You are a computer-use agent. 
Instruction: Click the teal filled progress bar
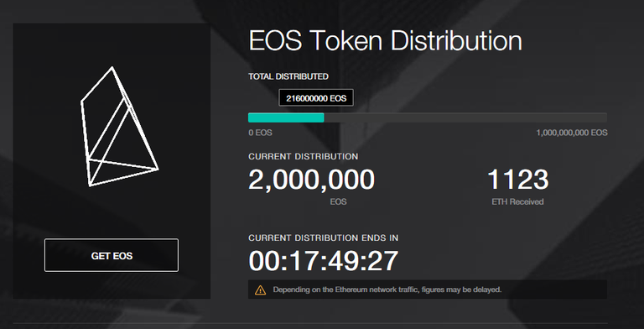tap(286, 117)
